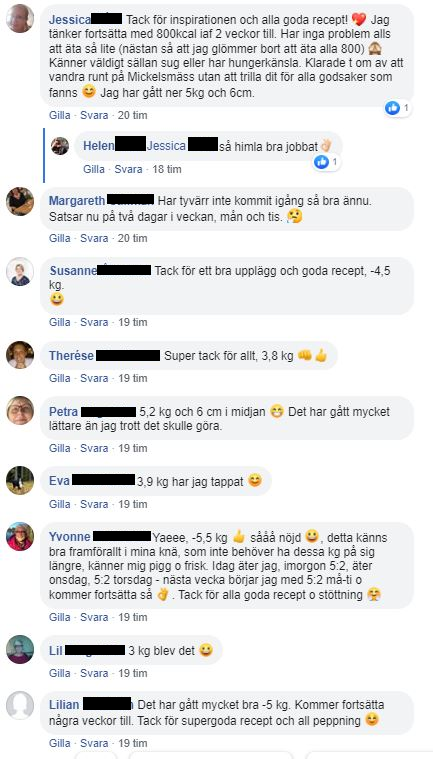
Task: Click Yvonne's profile picture
Action: [20, 536]
